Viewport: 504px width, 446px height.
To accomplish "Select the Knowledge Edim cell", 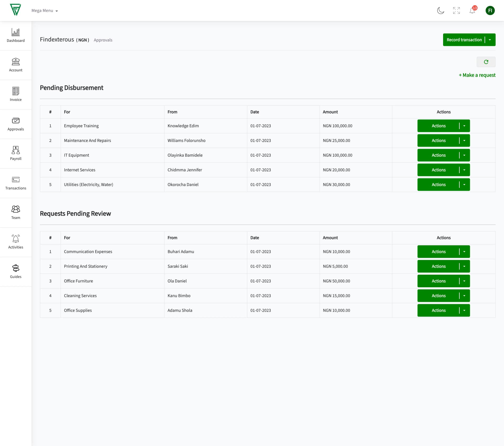I will pos(206,126).
